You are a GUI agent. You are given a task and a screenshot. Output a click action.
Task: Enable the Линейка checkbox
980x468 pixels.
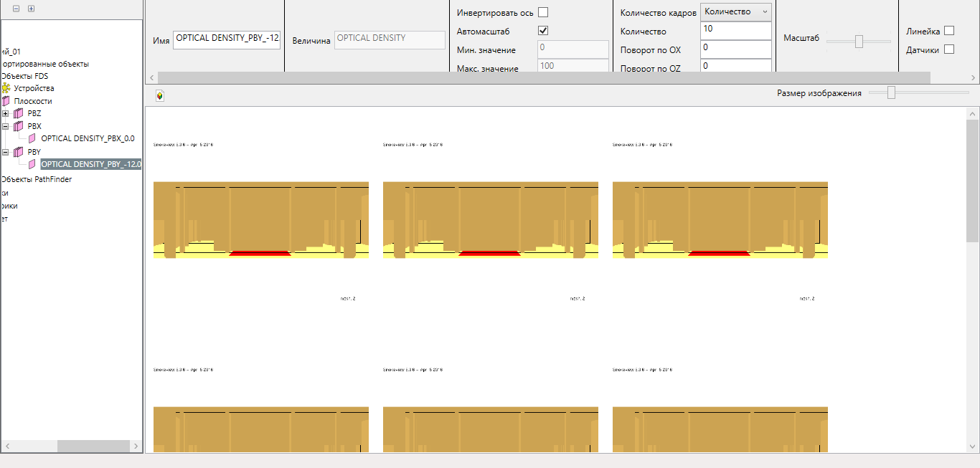[949, 31]
